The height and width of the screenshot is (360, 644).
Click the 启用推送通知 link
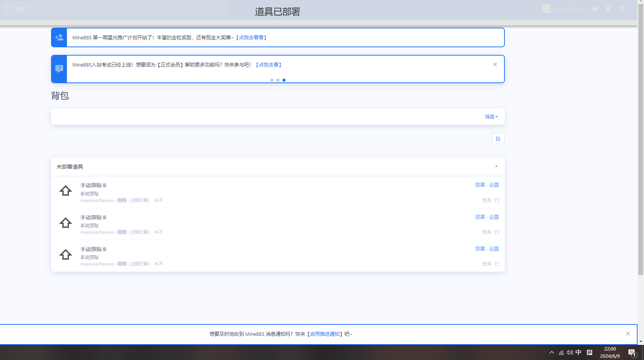pos(325,334)
